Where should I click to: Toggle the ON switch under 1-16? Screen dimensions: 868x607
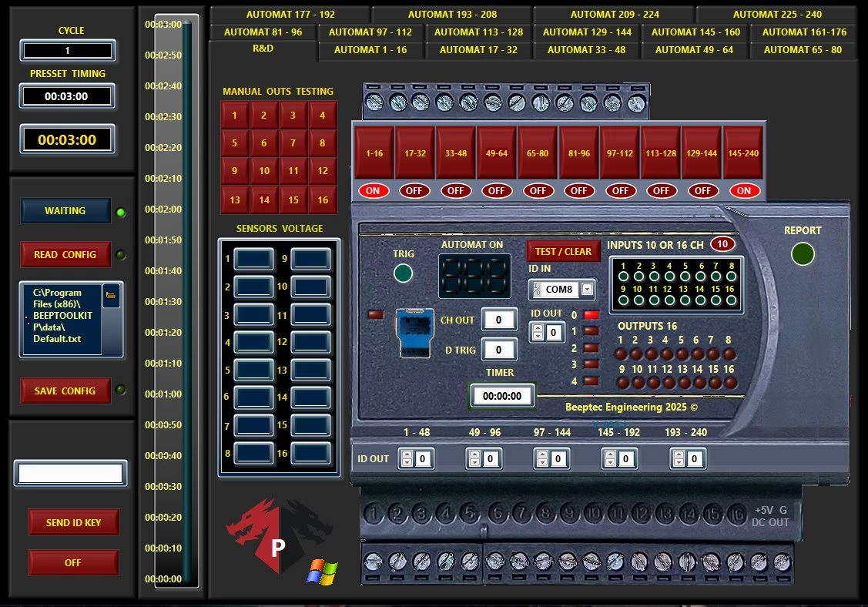tap(373, 190)
